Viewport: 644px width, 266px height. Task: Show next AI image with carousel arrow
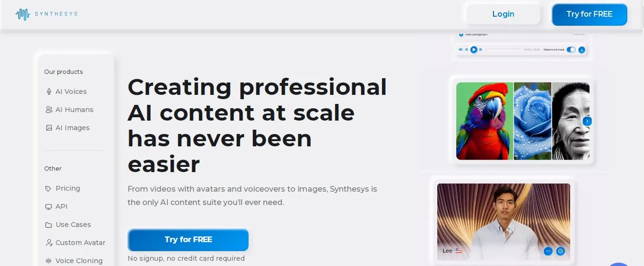pyautogui.click(x=587, y=121)
